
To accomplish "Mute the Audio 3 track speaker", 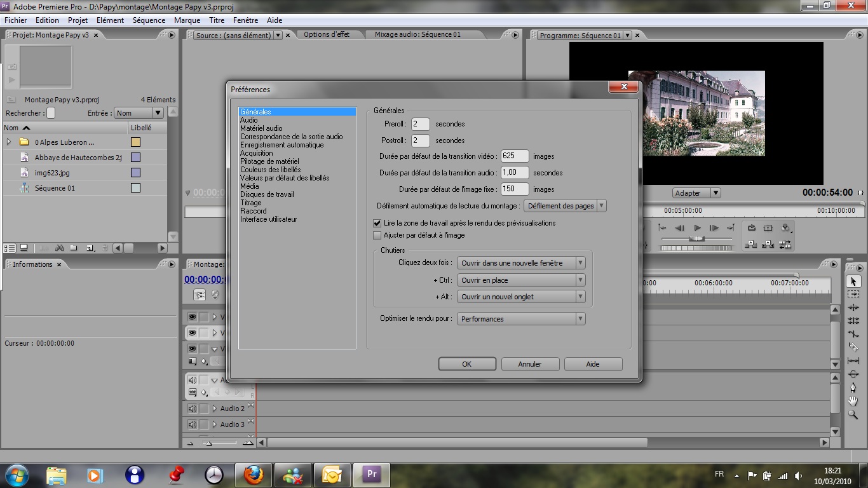I will coord(192,424).
